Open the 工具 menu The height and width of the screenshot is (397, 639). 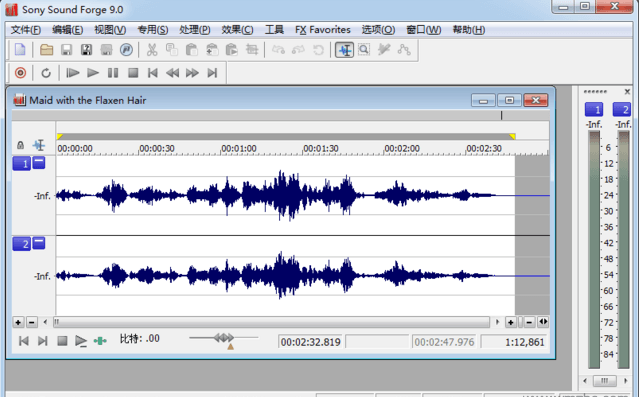coord(274,30)
